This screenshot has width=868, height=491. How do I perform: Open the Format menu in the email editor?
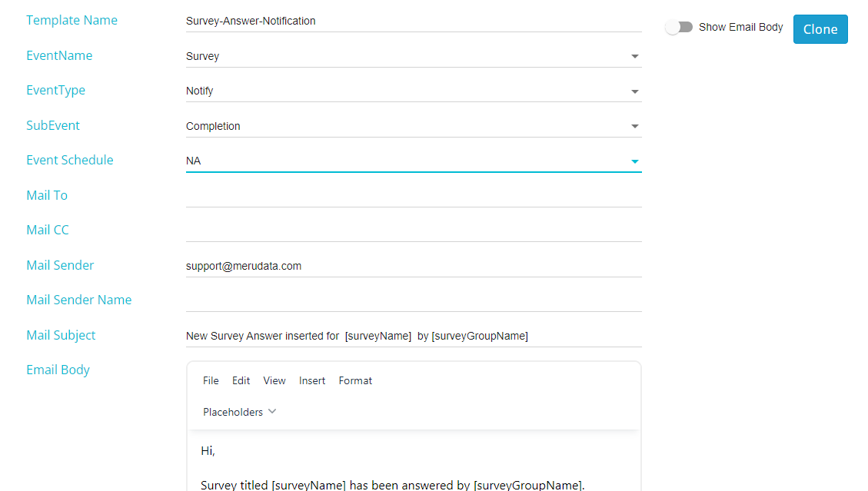(x=355, y=381)
